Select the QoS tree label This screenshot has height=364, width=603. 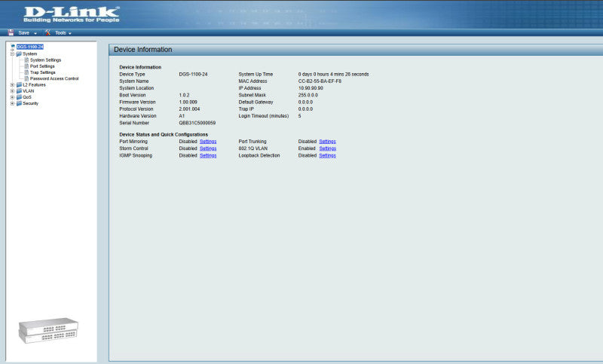[27, 97]
